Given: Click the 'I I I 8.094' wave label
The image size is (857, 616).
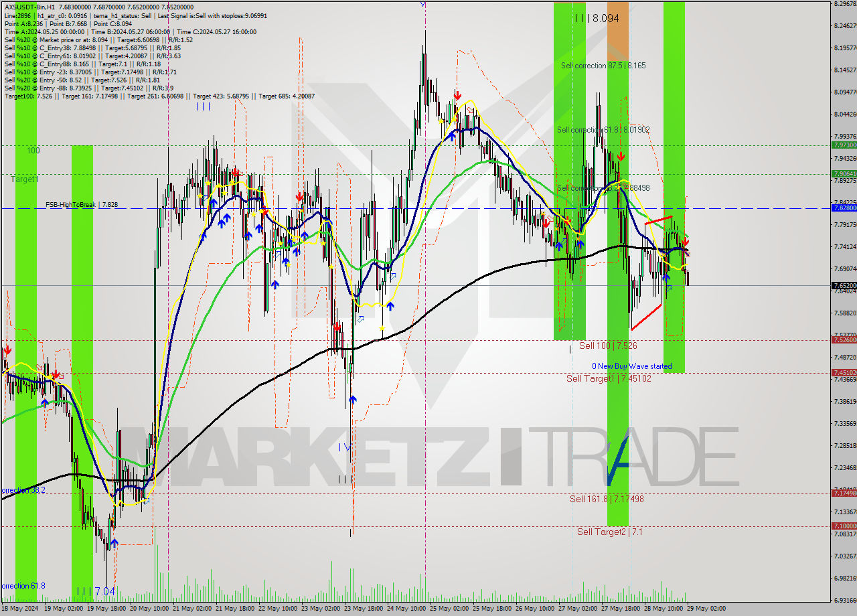Looking at the screenshot, I should tap(597, 19).
